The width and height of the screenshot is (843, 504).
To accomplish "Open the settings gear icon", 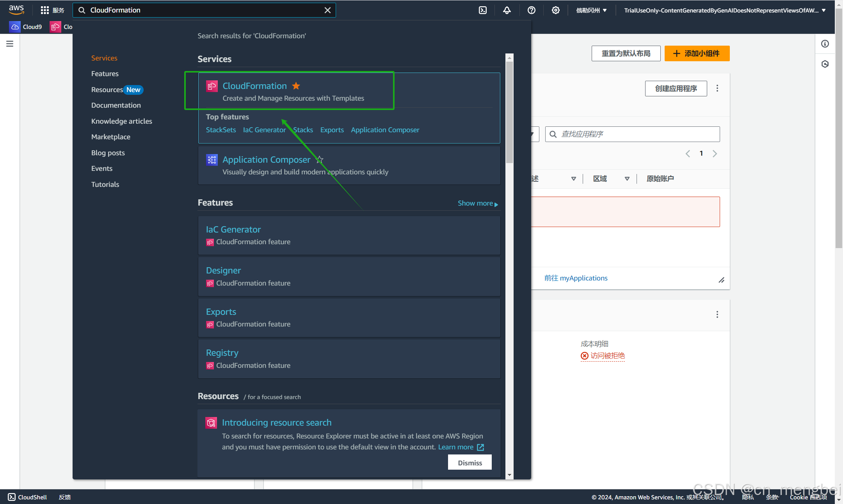I will point(555,10).
